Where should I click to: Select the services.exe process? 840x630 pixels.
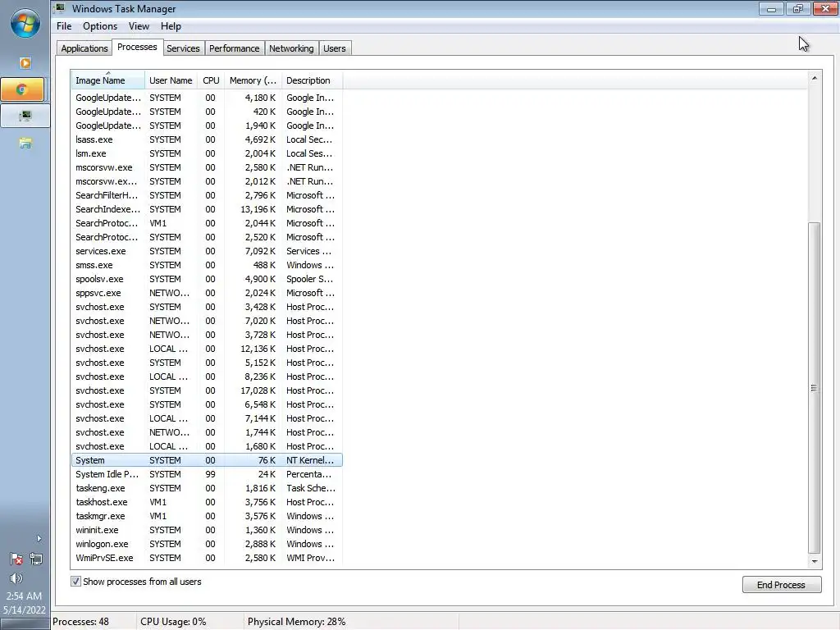coord(207,251)
